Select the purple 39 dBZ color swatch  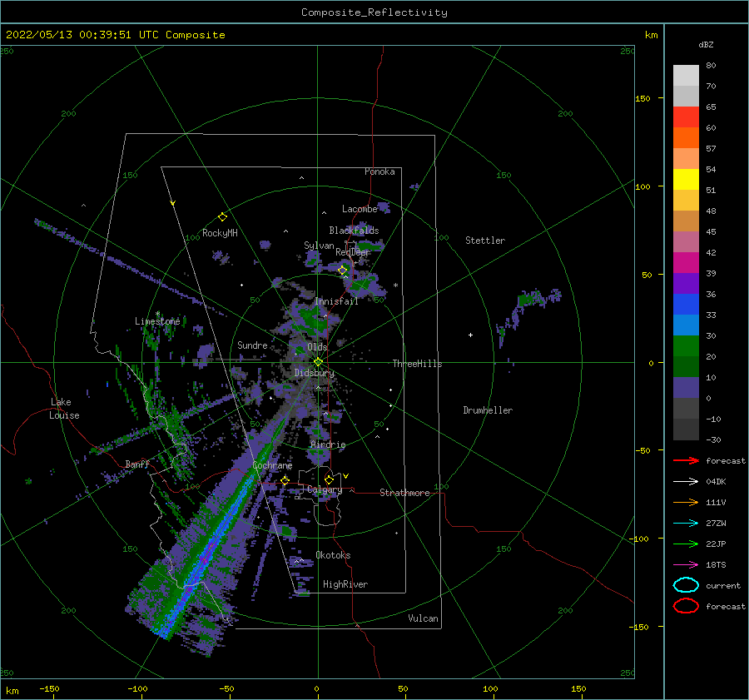pyautogui.click(x=686, y=283)
